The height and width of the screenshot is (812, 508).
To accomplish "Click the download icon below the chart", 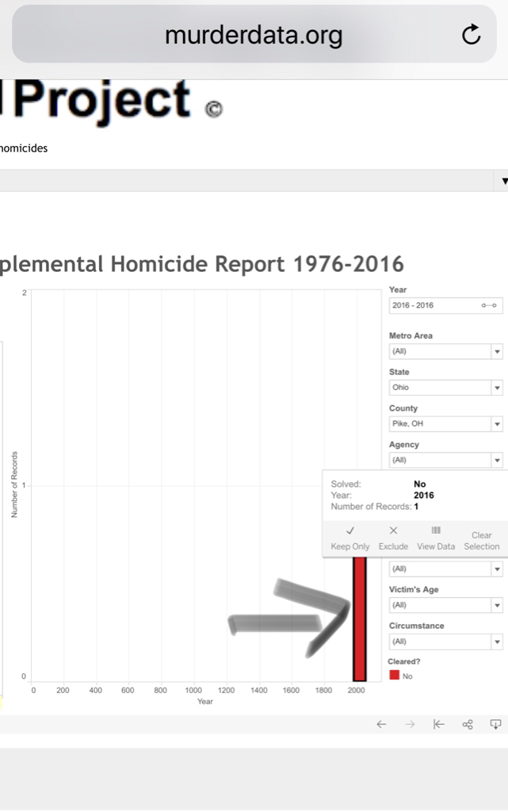I will [x=495, y=724].
